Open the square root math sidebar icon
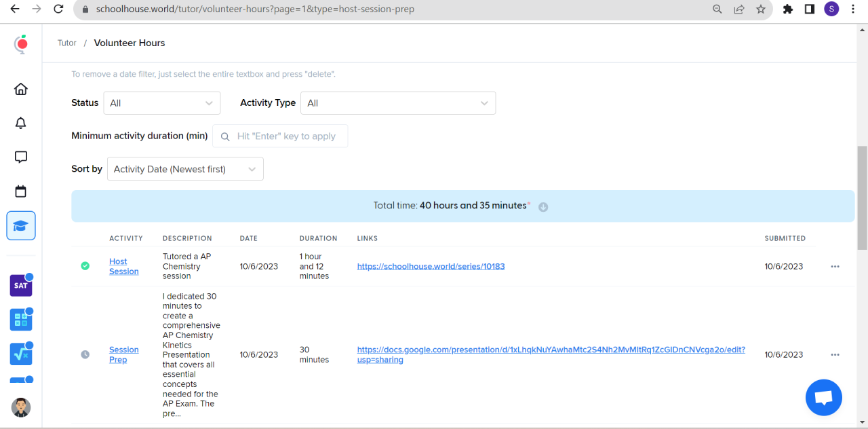868x429 pixels. [x=21, y=354]
